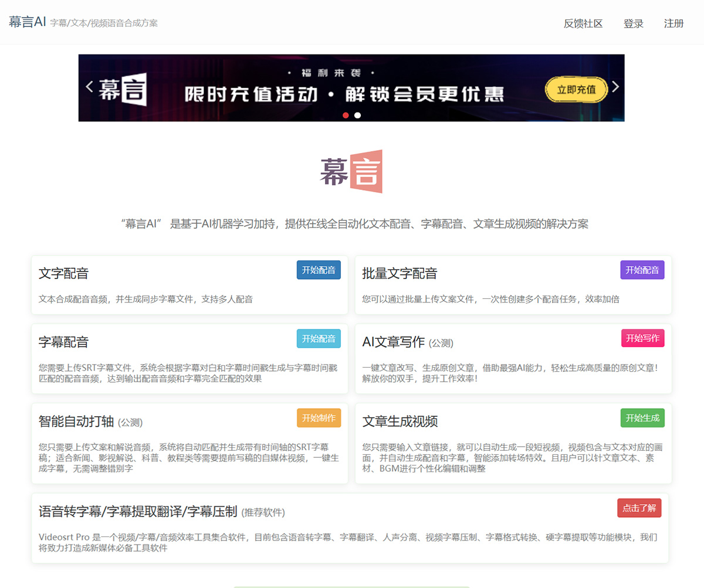The height and width of the screenshot is (588, 704).
Task: Select the first carousel dot indicator
Action: coord(346,115)
